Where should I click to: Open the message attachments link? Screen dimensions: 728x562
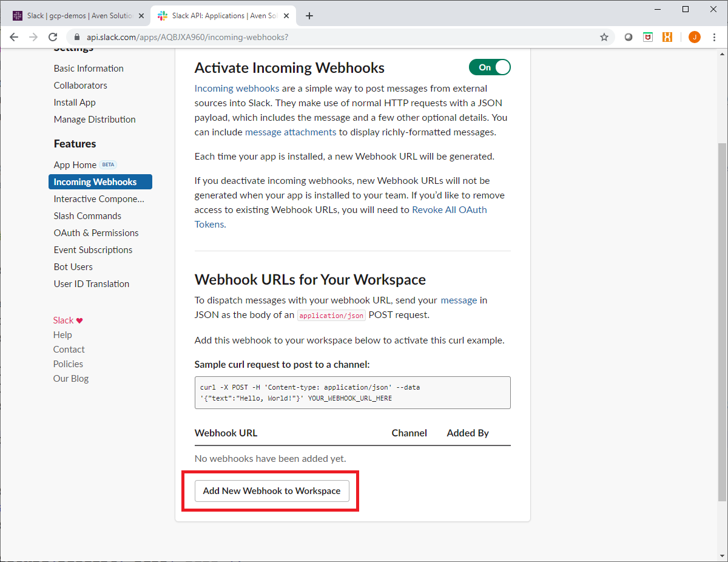[x=291, y=132]
